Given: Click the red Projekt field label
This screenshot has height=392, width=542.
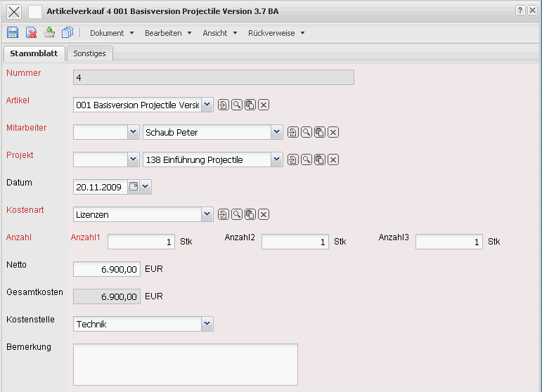Looking at the screenshot, I should pyautogui.click(x=20, y=155).
